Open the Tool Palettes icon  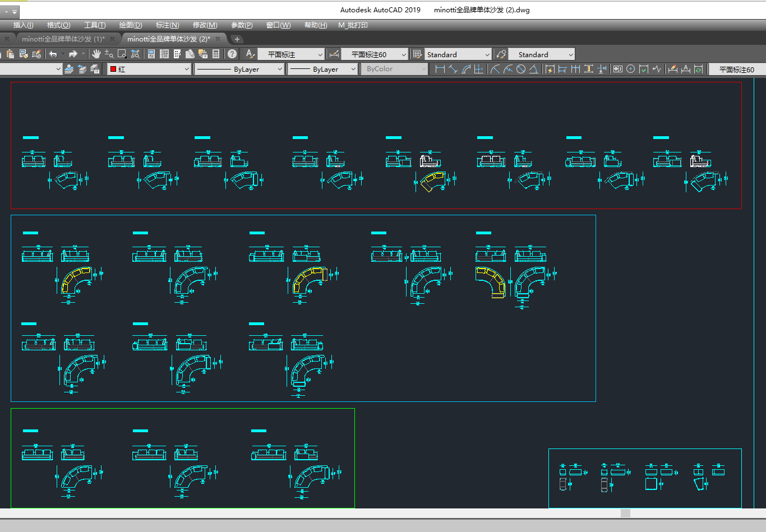[177, 54]
